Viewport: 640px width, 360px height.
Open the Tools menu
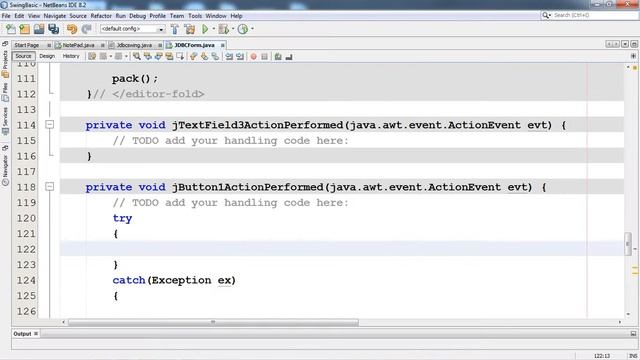(x=195, y=16)
